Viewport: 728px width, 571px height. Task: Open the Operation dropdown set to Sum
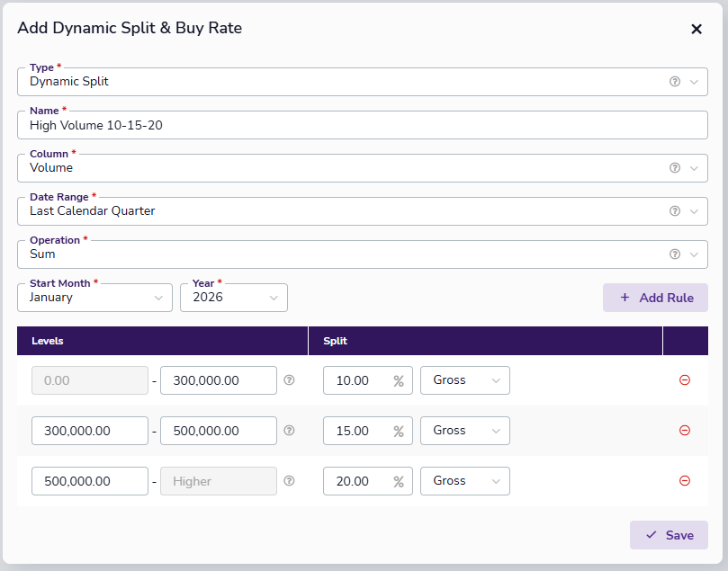tap(351, 254)
